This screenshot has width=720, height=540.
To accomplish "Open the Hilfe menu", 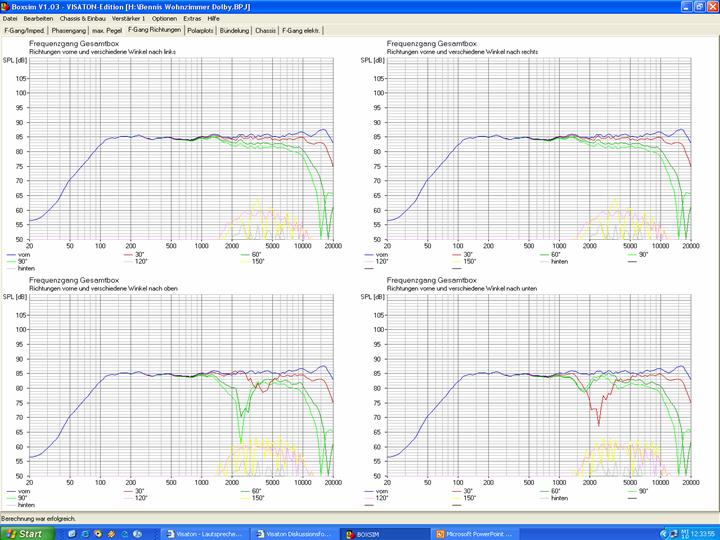I will [x=214, y=19].
